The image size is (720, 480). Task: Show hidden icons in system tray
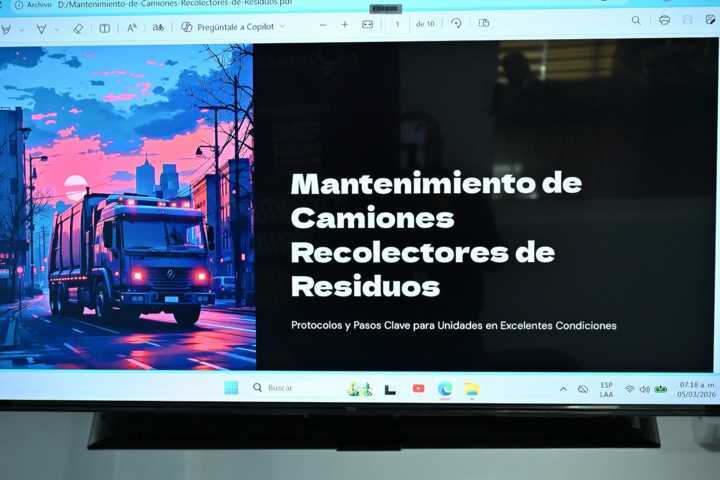pyautogui.click(x=563, y=389)
